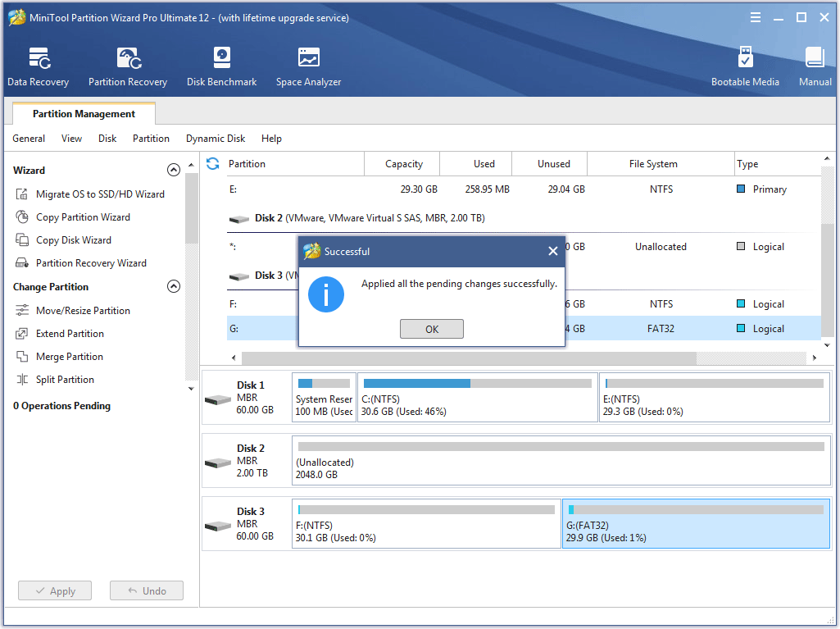
Task: Refresh the partition list
Action: click(x=213, y=163)
